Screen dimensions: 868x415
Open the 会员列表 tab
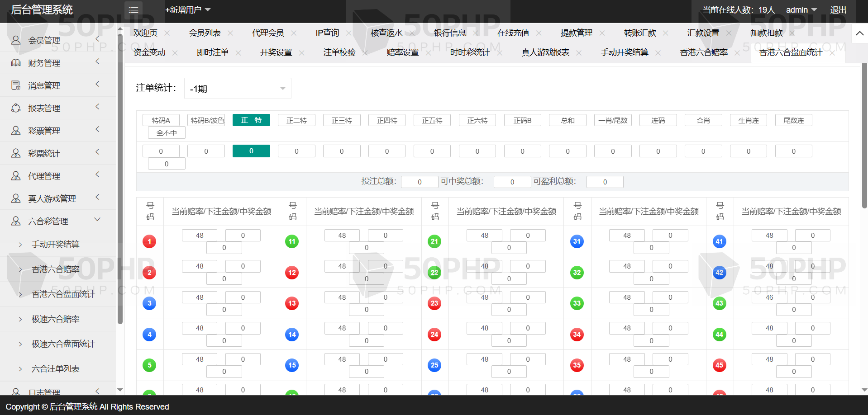[205, 33]
